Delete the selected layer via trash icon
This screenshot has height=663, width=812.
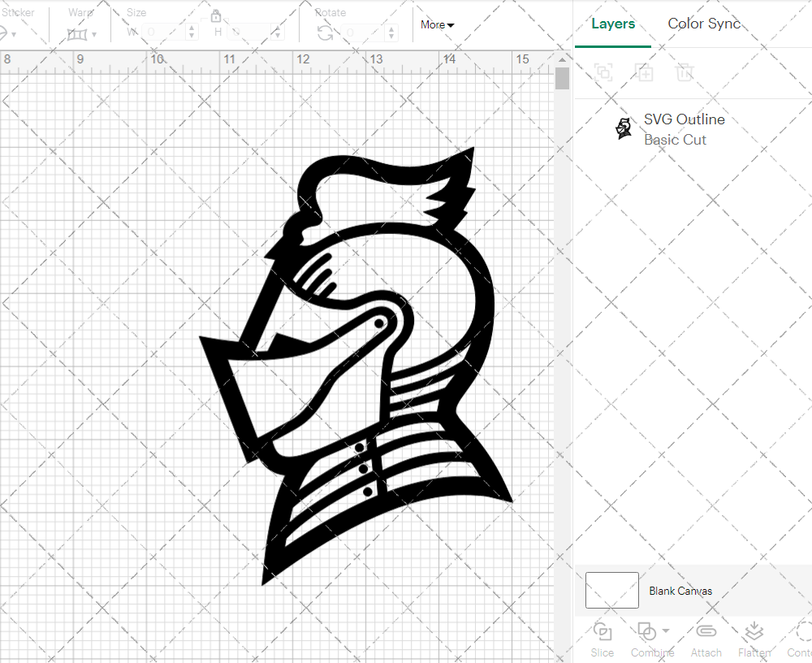click(685, 72)
